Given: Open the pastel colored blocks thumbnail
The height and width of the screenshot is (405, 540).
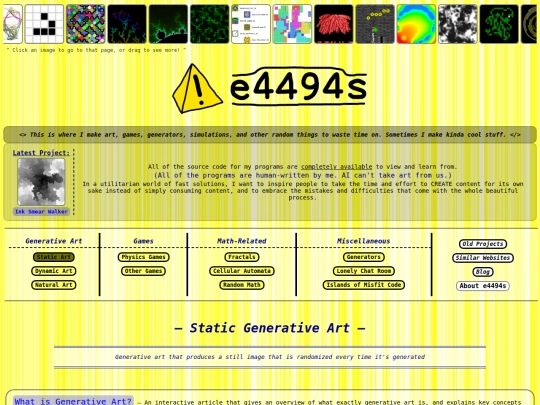Looking at the screenshot, I should point(292,24).
